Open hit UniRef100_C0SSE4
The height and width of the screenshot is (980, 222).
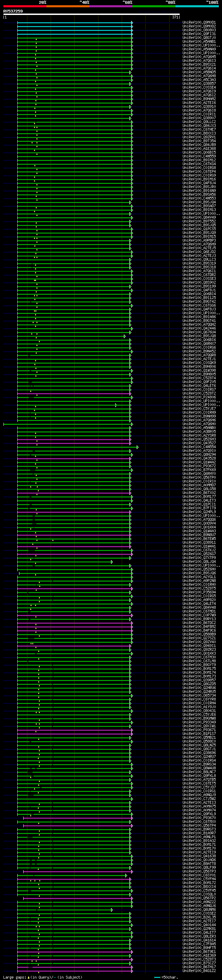[x=199, y=88]
